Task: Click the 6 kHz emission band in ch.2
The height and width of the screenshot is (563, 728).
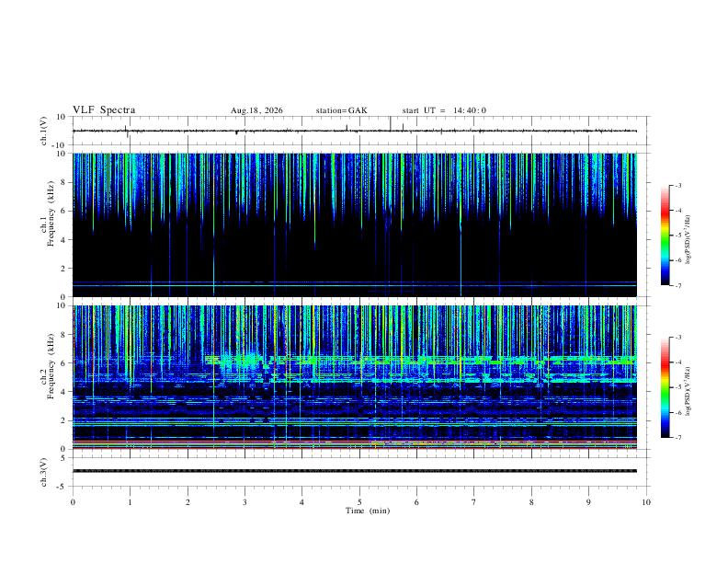Action: [420, 359]
